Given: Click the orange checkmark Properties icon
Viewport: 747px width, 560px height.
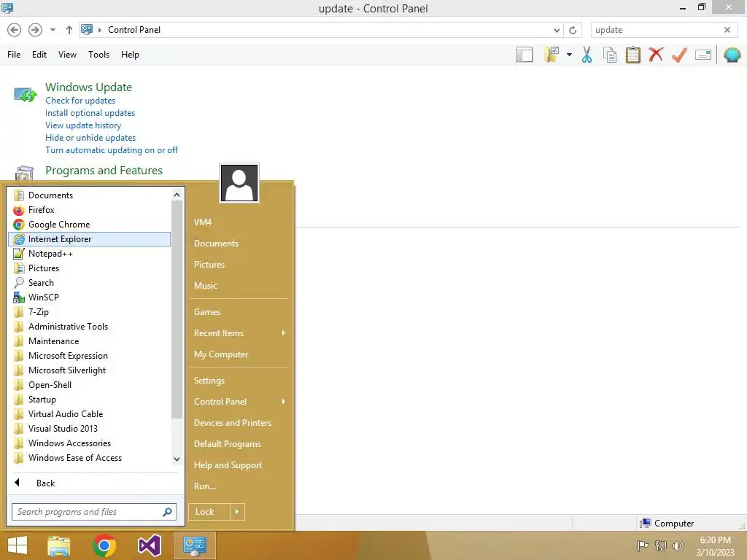Looking at the screenshot, I should [x=679, y=55].
